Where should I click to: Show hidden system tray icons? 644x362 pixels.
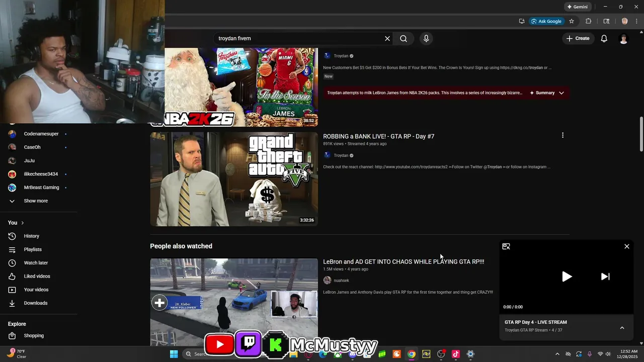(557, 354)
